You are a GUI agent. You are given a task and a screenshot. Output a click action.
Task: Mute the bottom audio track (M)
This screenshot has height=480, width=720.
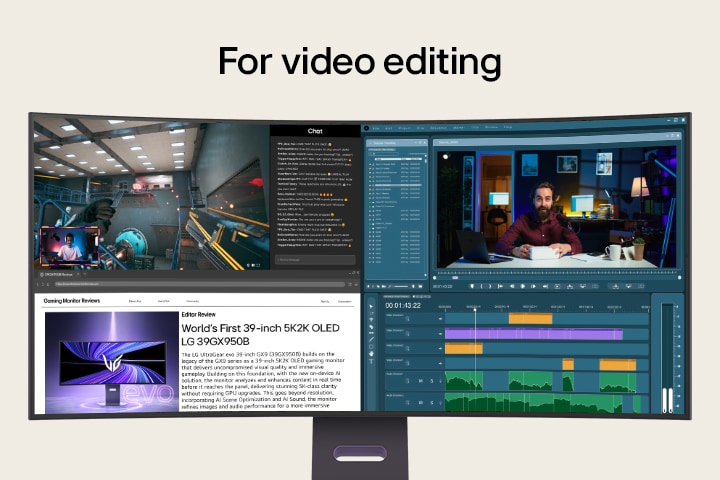[x=421, y=403]
